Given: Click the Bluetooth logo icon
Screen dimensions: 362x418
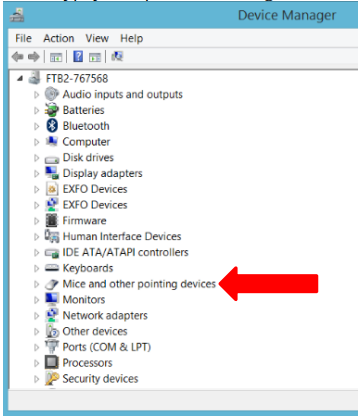Looking at the screenshot, I should click(52, 126).
